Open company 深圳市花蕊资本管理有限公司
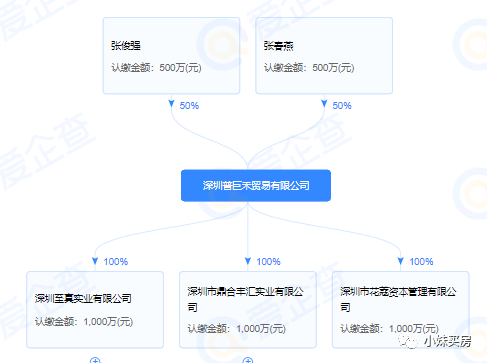 point(398,299)
